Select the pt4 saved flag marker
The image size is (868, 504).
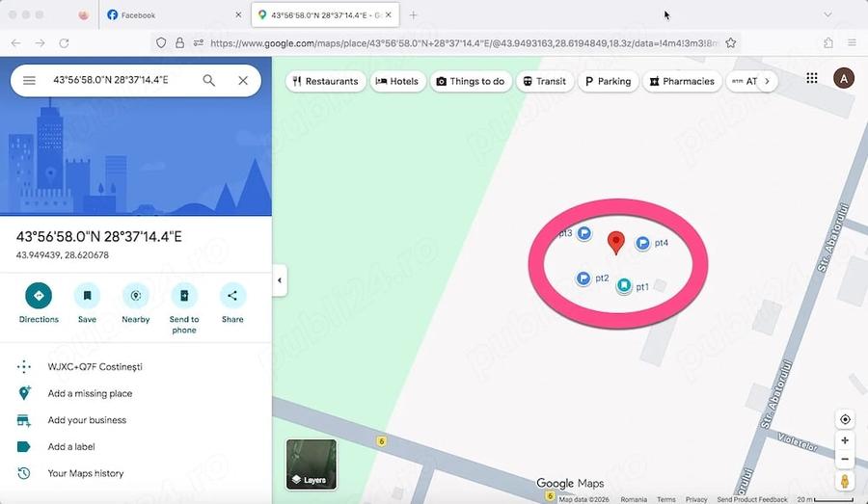[642, 243]
